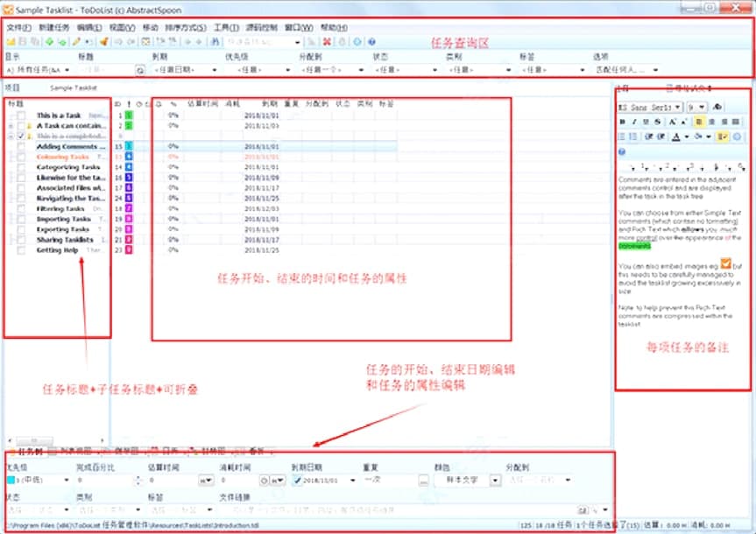Click the clock icon beside time spent

(x=264, y=481)
